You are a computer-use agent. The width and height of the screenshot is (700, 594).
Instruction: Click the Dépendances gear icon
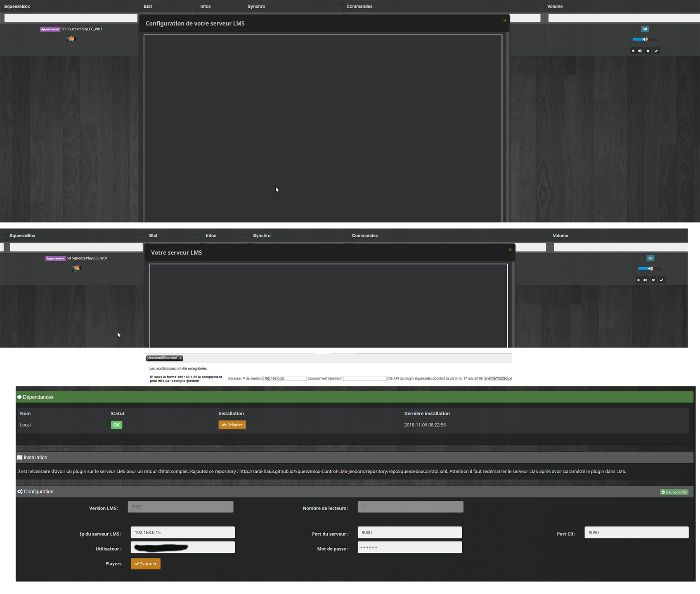(x=19, y=397)
